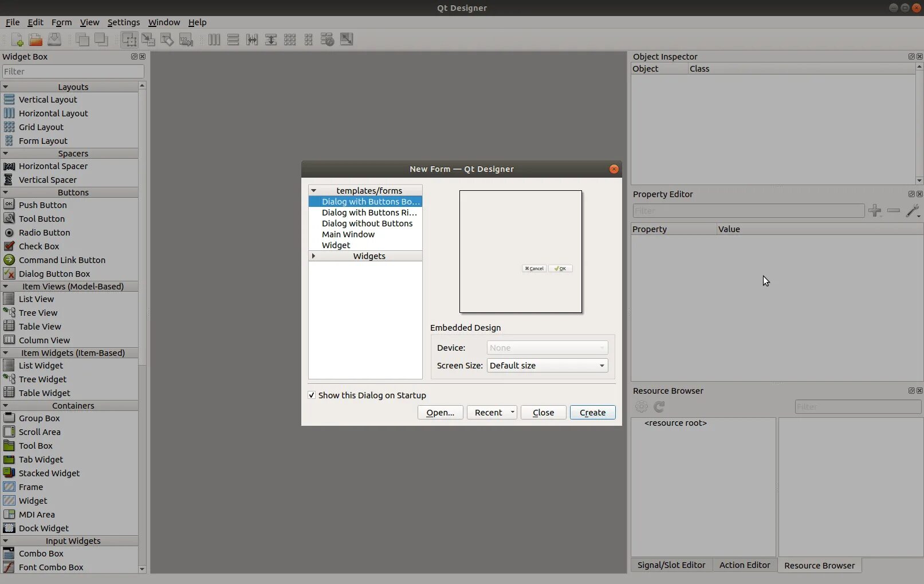Collapse the Containers category in Widget Box
Screen dimensions: 924x584
tap(6, 405)
